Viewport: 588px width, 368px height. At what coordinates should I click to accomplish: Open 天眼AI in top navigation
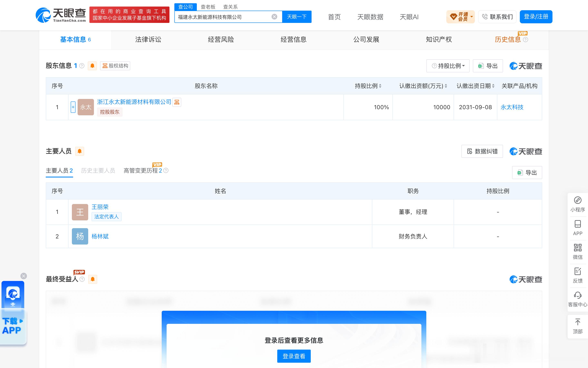coord(409,17)
